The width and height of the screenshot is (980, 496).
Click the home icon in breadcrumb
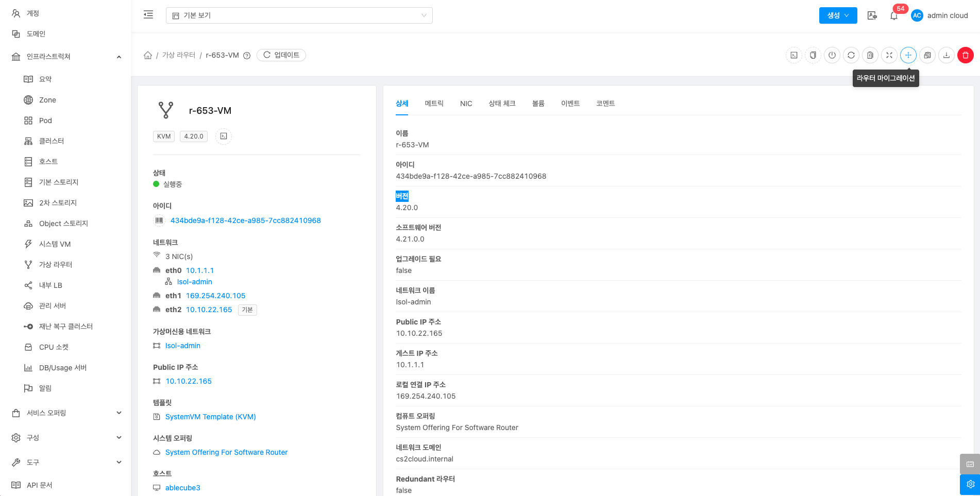[148, 55]
